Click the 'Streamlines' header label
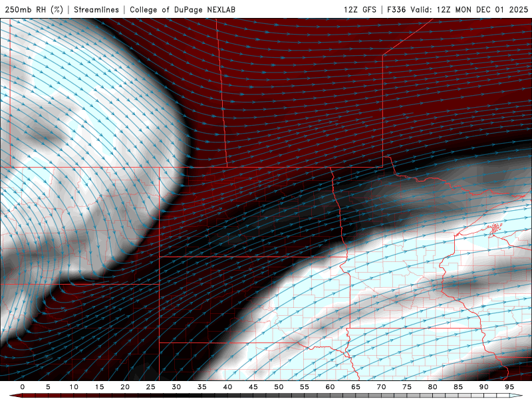 (x=96, y=9)
